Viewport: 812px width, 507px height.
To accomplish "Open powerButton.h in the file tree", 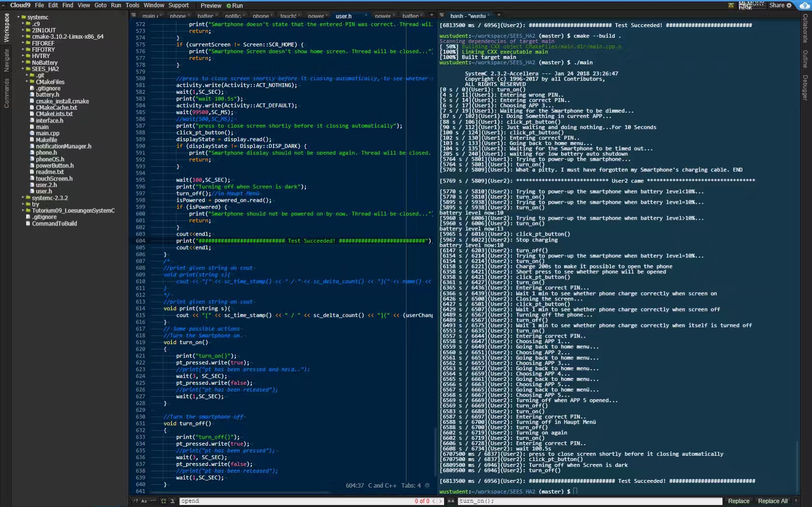I will (55, 165).
